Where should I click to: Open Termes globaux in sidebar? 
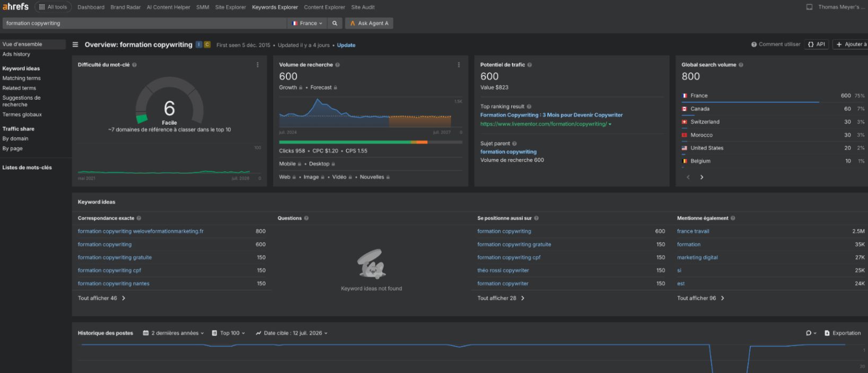(22, 115)
